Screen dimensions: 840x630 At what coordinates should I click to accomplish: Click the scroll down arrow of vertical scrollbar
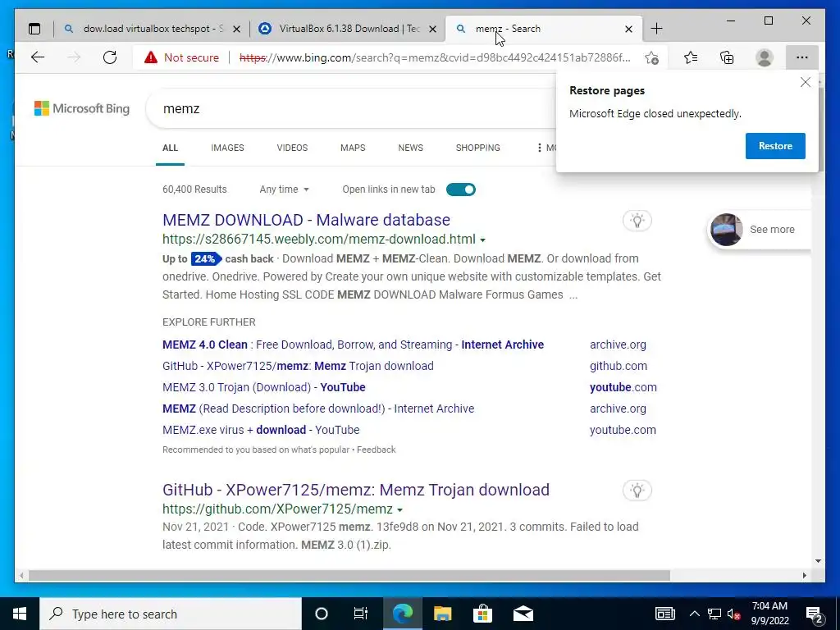pyautogui.click(x=818, y=561)
